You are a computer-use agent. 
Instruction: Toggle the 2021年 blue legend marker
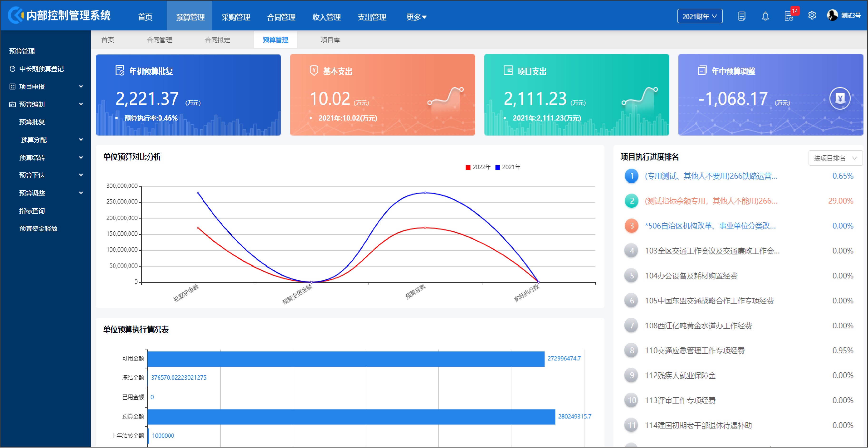point(497,167)
